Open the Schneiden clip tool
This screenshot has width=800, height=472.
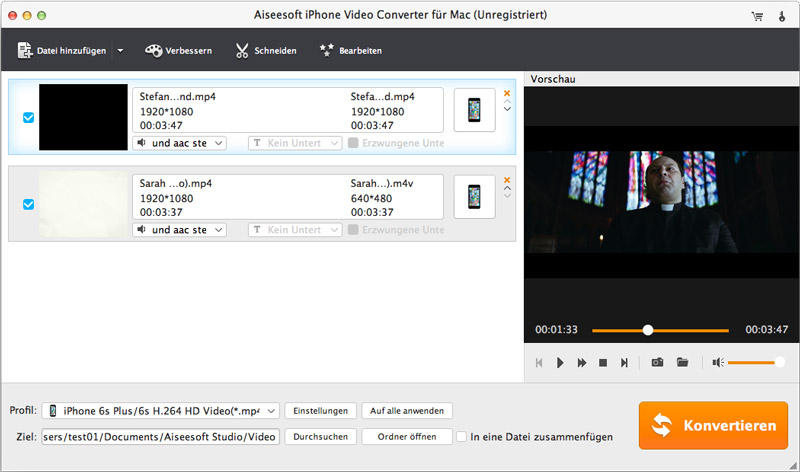point(266,51)
